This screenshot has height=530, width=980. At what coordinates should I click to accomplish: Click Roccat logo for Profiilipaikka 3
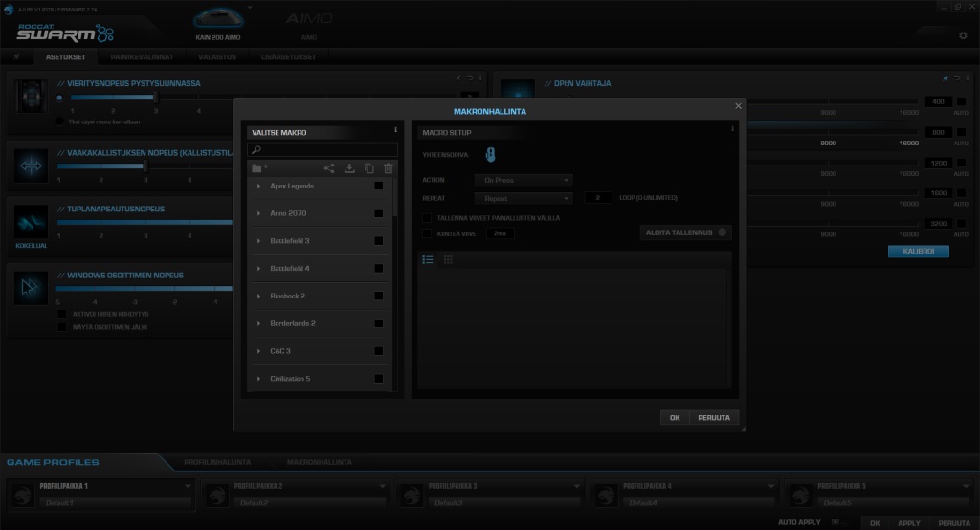(x=412, y=495)
